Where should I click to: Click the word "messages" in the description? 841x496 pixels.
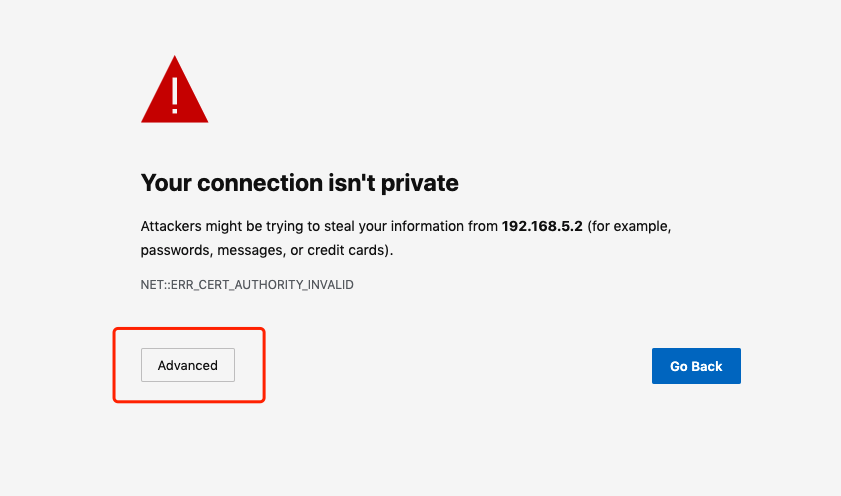(242, 250)
